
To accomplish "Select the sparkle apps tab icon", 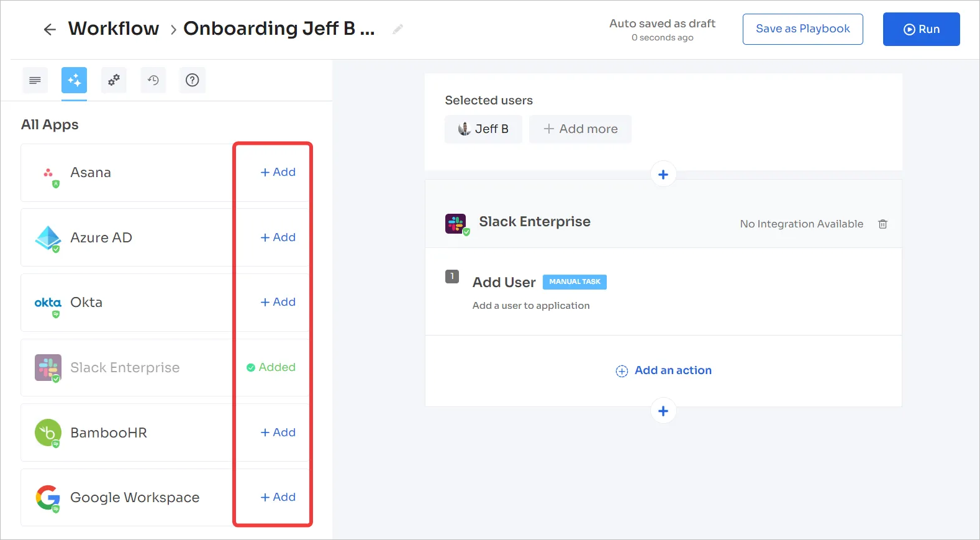I will (x=74, y=80).
